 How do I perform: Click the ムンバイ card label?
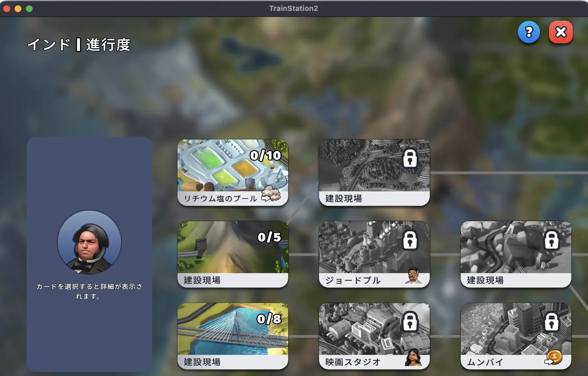pyautogui.click(x=485, y=362)
